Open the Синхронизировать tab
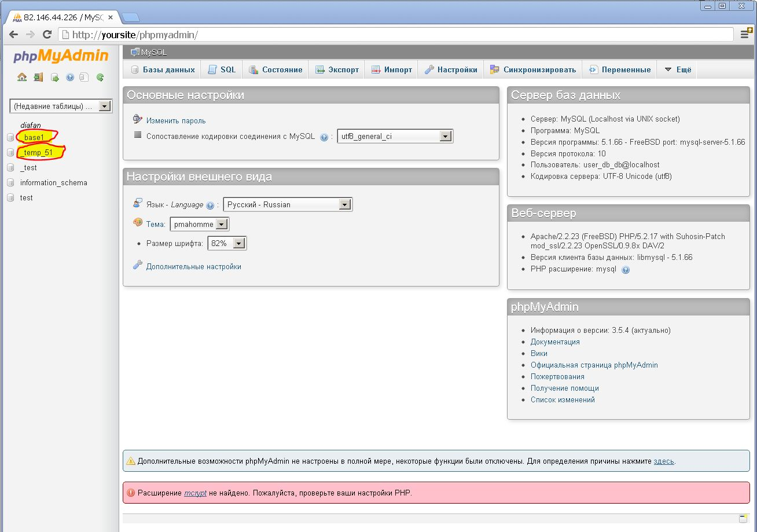This screenshot has height=532, width=757. coord(533,69)
